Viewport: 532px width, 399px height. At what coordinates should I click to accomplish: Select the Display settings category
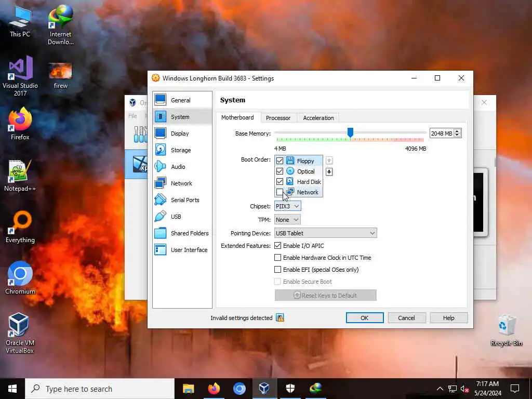182,134
